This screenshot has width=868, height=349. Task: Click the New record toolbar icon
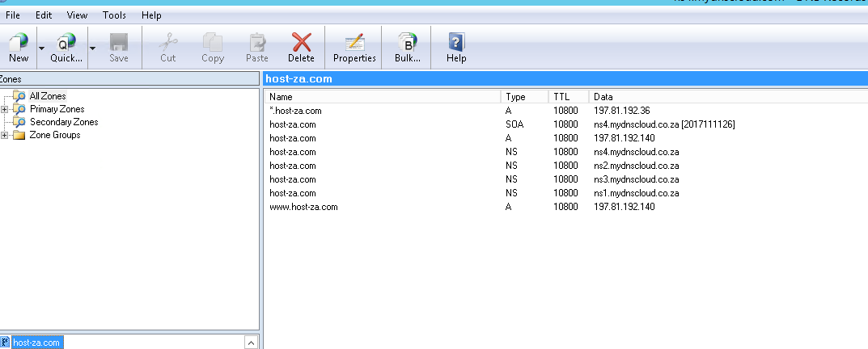(19, 47)
